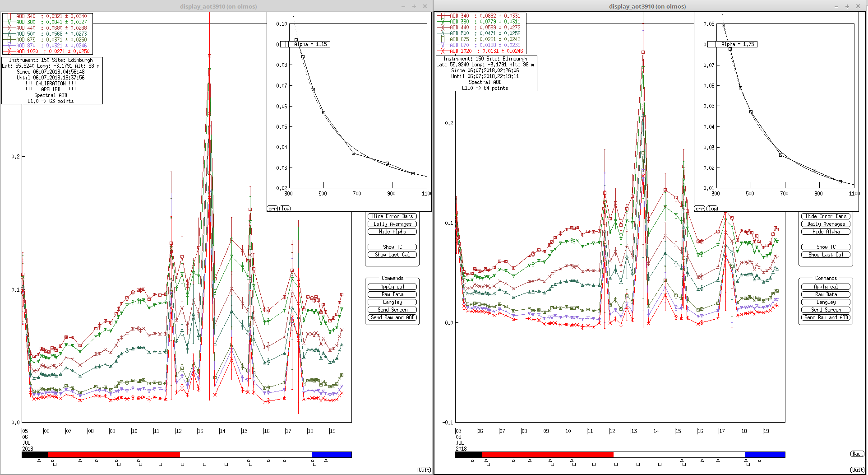Focus left window via its title bar
This screenshot has height=475, width=868.
(218, 6)
